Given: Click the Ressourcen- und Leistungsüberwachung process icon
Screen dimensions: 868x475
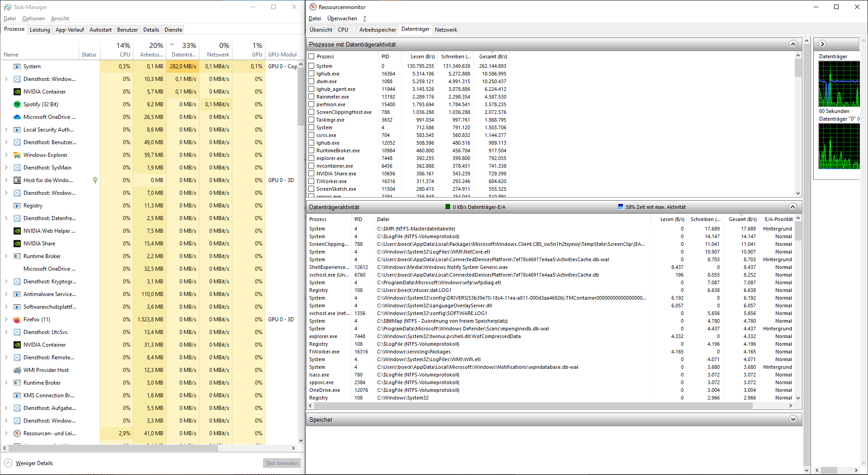Looking at the screenshot, I should [17, 433].
